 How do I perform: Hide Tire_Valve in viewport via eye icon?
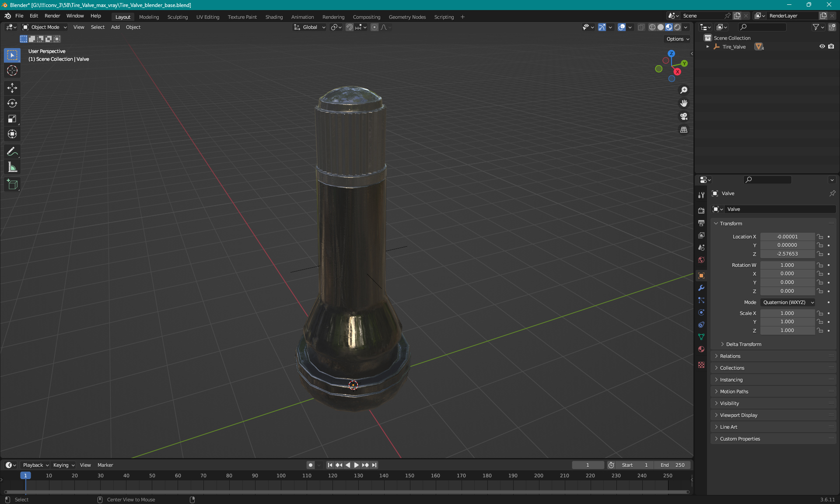822,46
